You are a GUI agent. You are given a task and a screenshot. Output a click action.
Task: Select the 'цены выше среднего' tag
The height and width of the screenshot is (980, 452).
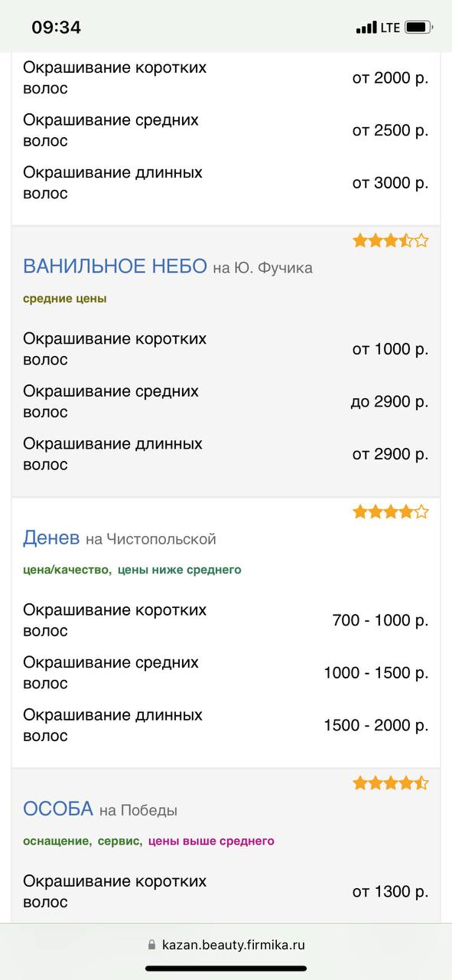pos(211,841)
